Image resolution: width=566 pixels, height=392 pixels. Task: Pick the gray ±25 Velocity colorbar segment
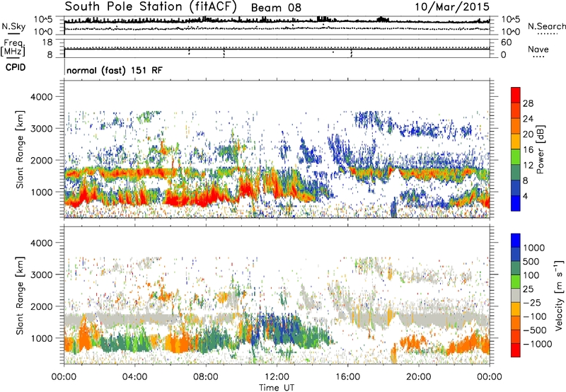pyautogui.click(x=516, y=296)
